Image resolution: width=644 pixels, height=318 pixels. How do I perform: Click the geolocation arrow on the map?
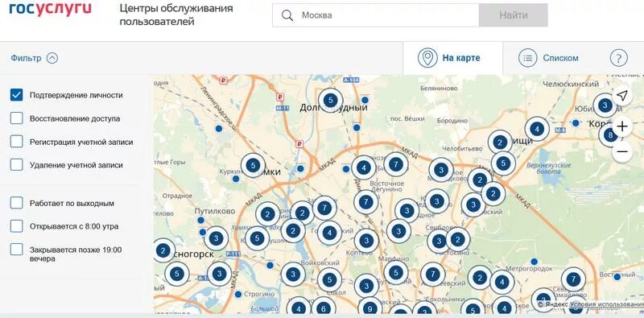point(622,96)
